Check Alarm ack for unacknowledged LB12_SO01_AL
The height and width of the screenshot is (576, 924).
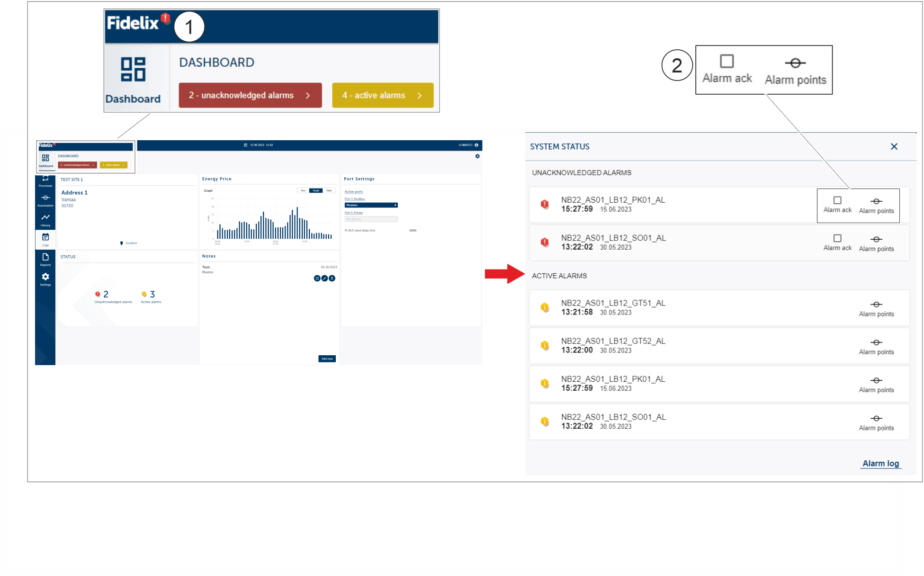837,238
